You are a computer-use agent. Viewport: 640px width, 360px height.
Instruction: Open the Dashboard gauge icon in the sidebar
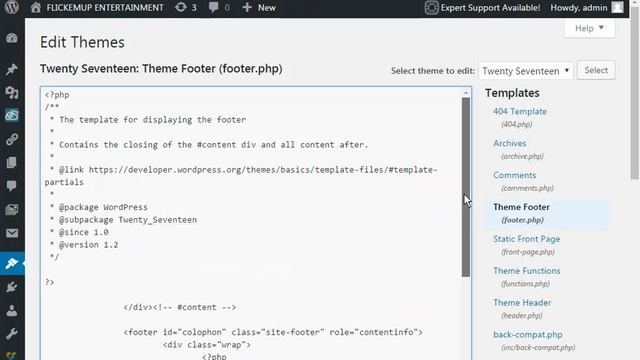[x=12, y=38]
